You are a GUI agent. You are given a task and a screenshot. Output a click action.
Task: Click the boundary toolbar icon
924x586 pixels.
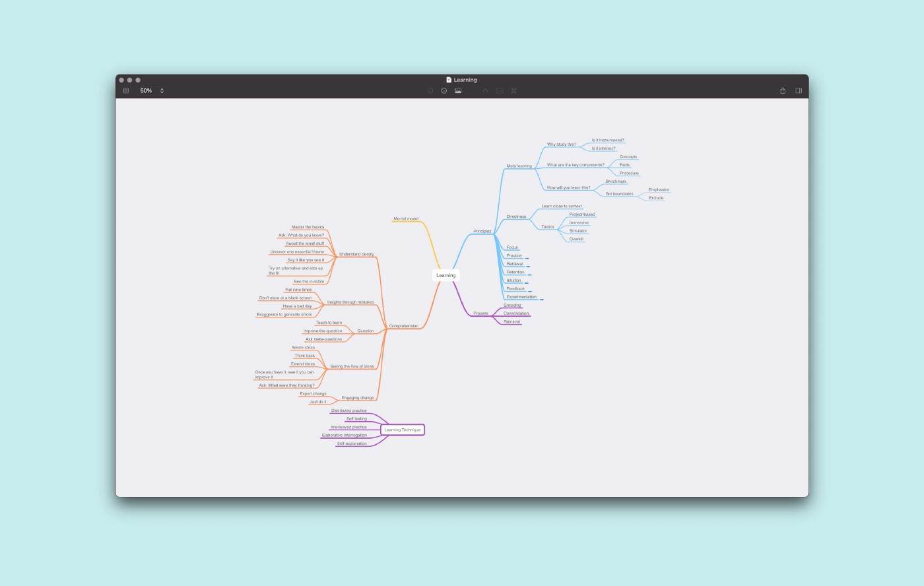point(500,90)
